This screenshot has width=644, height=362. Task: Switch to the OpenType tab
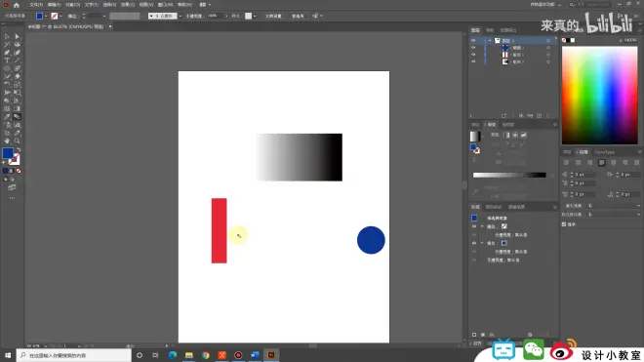click(604, 152)
